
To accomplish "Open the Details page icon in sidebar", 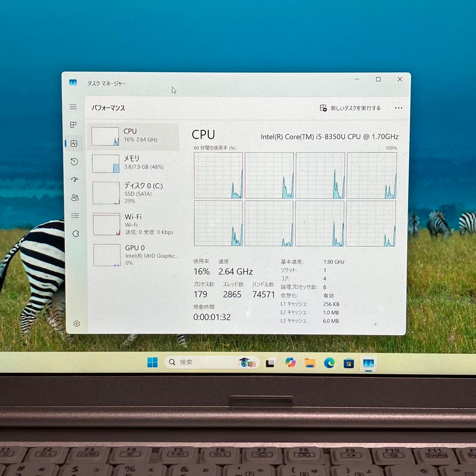I will (x=75, y=216).
